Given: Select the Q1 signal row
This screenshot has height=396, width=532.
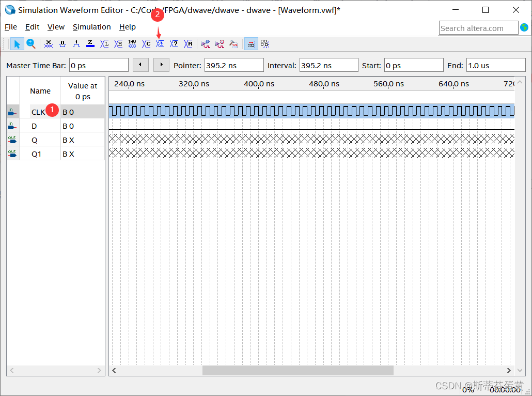Looking at the screenshot, I should [x=56, y=154].
